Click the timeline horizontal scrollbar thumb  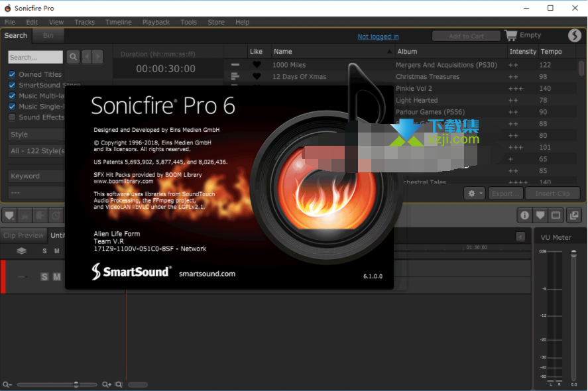[138, 384]
